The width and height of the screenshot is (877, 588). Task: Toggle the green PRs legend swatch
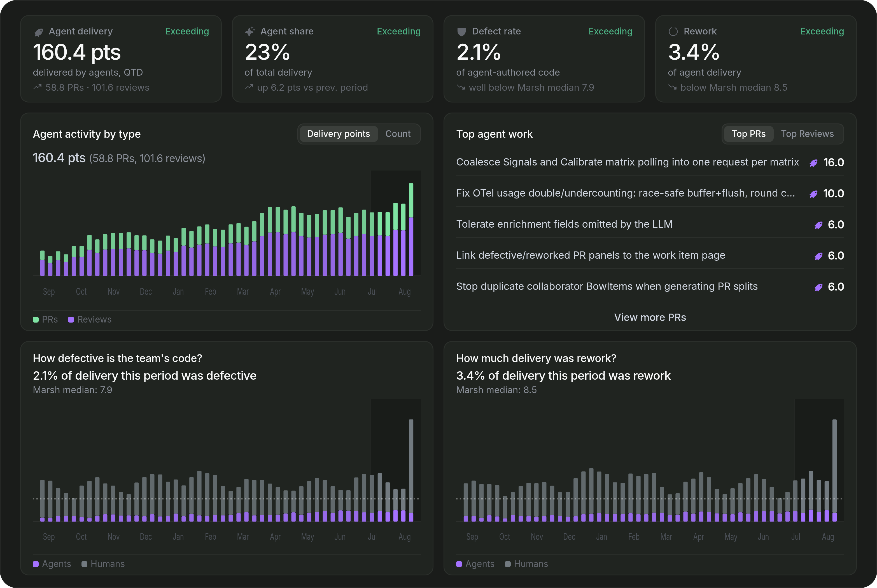(x=36, y=319)
